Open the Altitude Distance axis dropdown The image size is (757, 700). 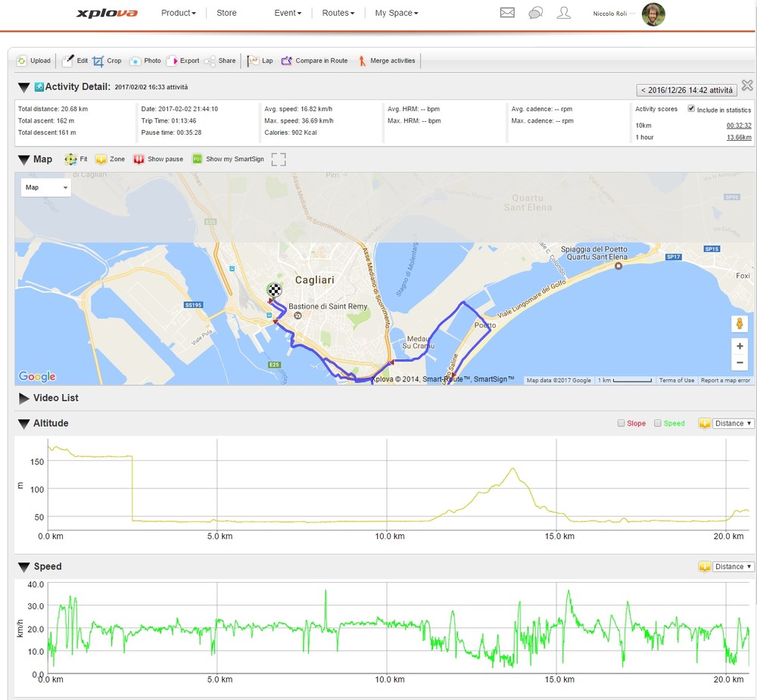tap(733, 423)
